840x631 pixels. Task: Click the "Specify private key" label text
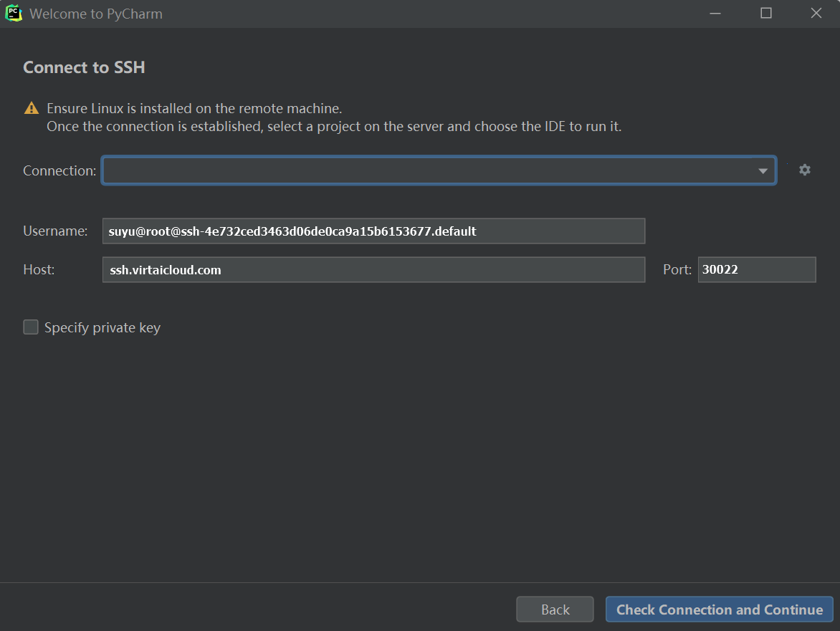(x=102, y=328)
